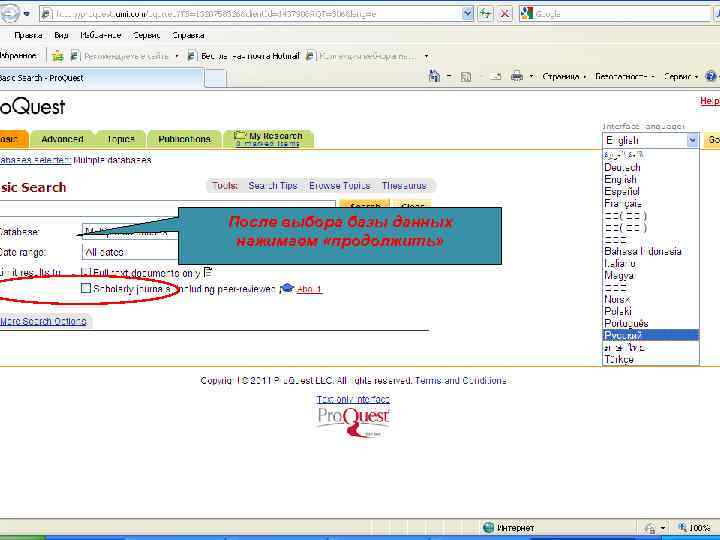
Task: Open the Справка menu
Action: point(188,35)
